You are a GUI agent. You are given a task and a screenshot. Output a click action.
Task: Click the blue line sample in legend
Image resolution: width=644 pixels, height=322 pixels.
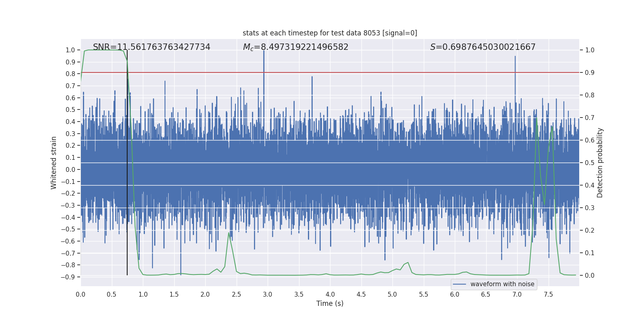[459, 284]
